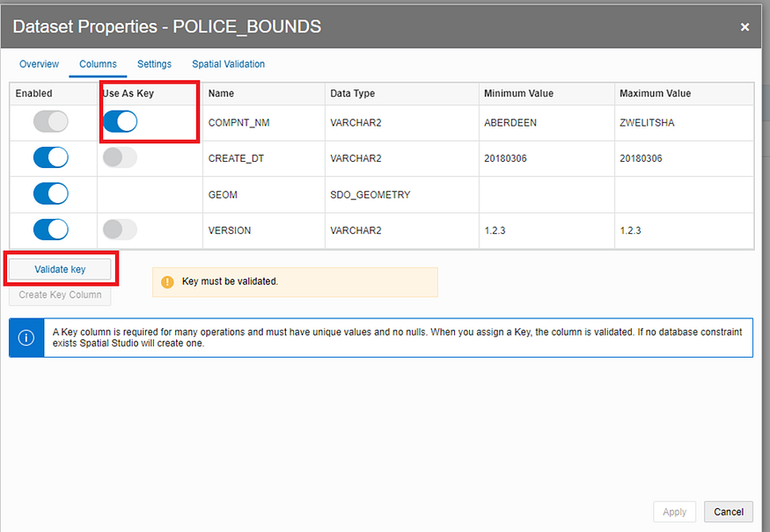Toggle Enabled switch for GEOM
Viewport: 770px width, 532px height.
[x=50, y=193]
